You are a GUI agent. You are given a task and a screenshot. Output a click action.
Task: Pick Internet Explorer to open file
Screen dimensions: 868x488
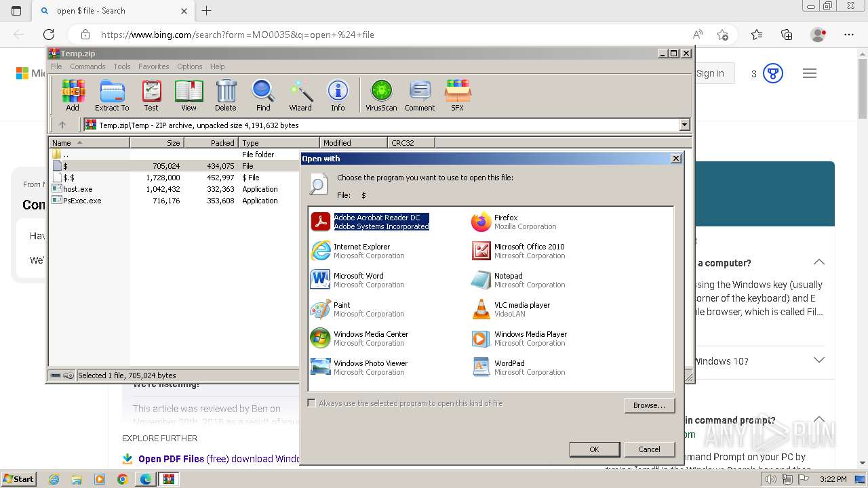358,251
